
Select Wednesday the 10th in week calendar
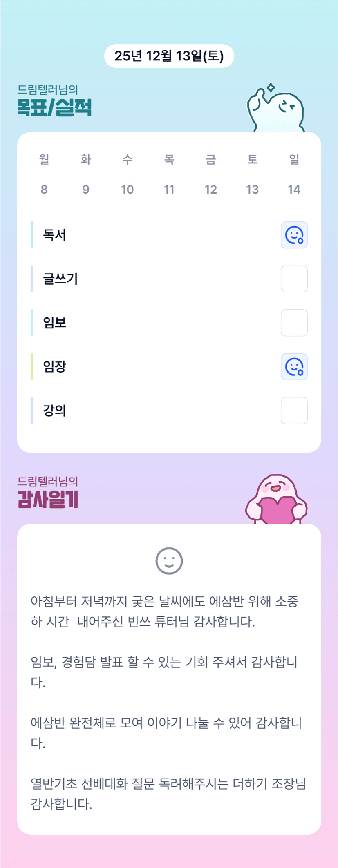click(x=128, y=189)
